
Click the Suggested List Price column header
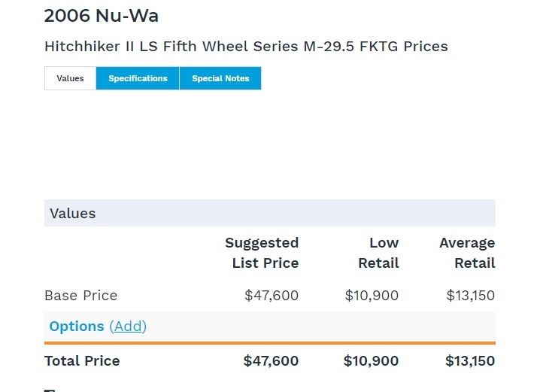262,253
